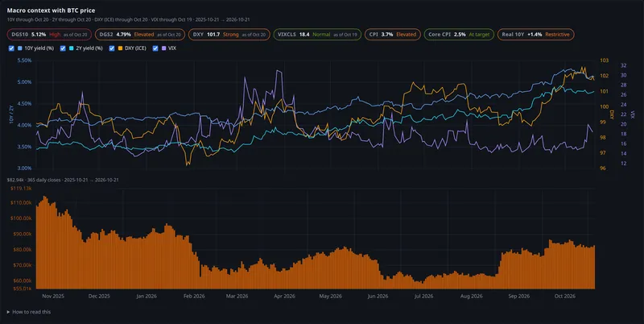Click the 32 VIX axis label
Image resolution: width=644 pixels, height=324 pixels.
[x=623, y=65]
